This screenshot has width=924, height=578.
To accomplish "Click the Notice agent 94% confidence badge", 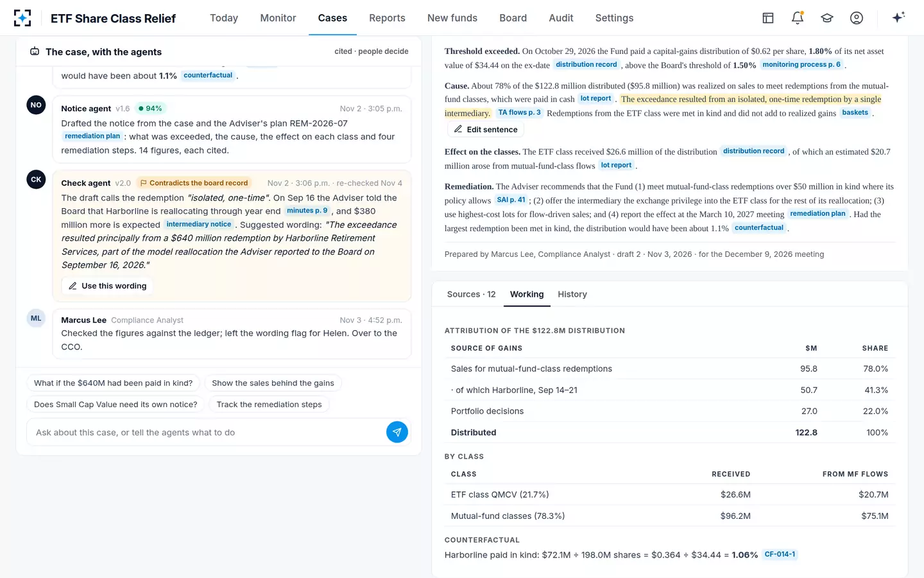I will 150,109.
